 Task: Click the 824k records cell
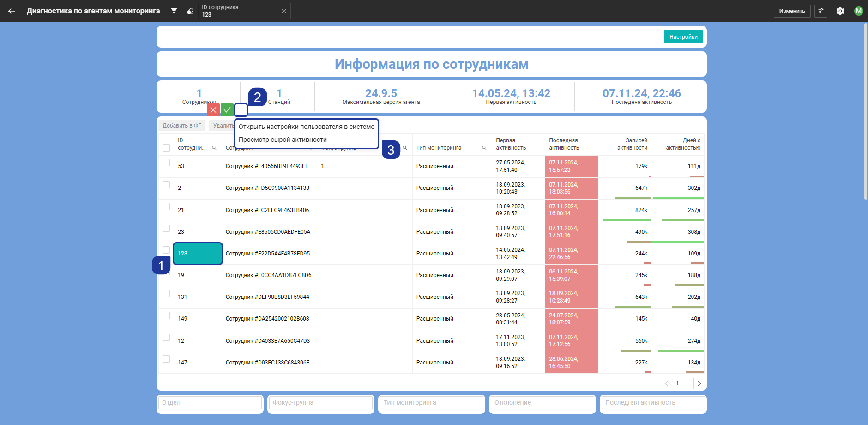pyautogui.click(x=625, y=210)
